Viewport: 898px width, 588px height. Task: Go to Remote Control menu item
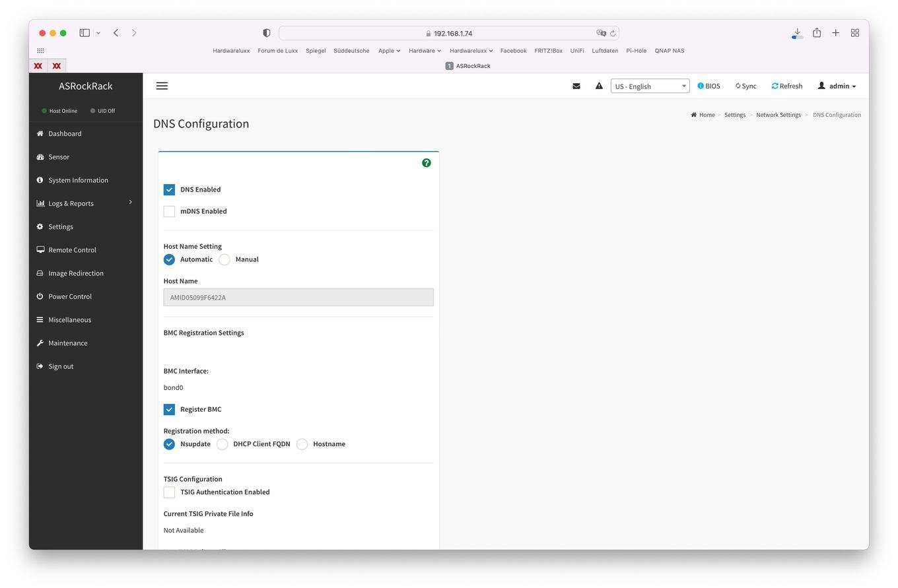tap(72, 250)
